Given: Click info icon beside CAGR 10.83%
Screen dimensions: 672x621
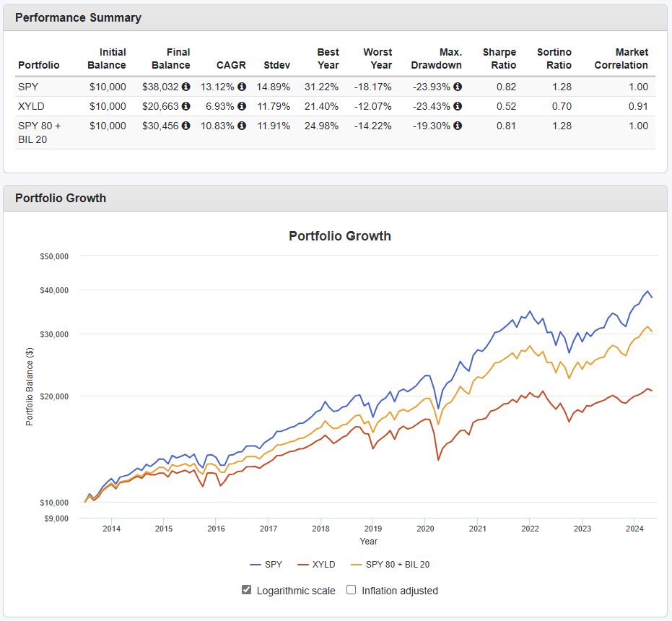Looking at the screenshot, I should pos(242,126).
